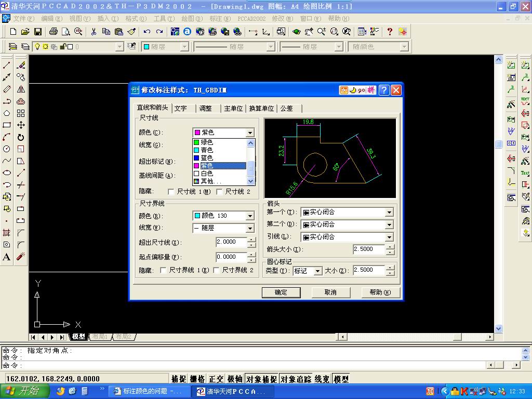Click the 取消 button
The image size is (532, 399).
[330, 292]
